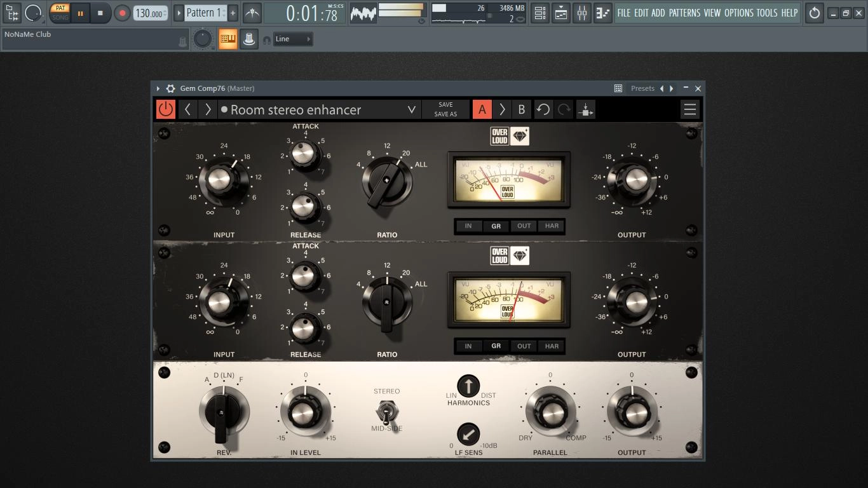The height and width of the screenshot is (488, 868).
Task: Click the undo history circular arrow icon
Action: tap(814, 13)
